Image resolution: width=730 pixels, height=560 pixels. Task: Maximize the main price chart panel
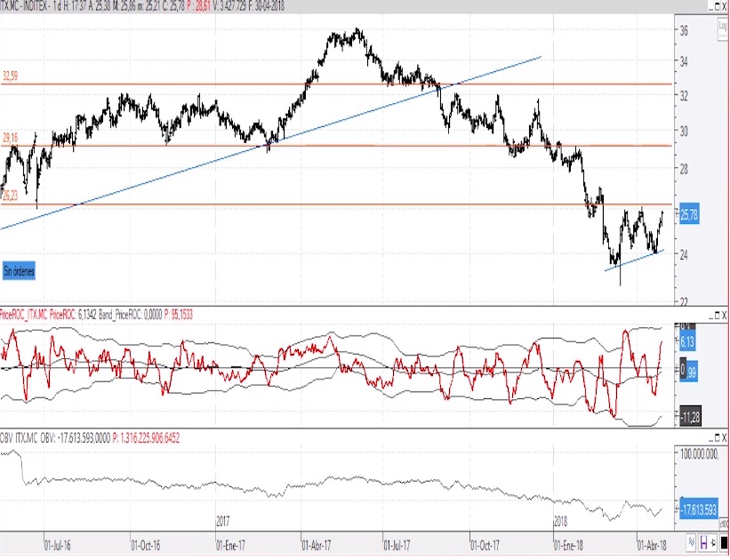coord(718,7)
